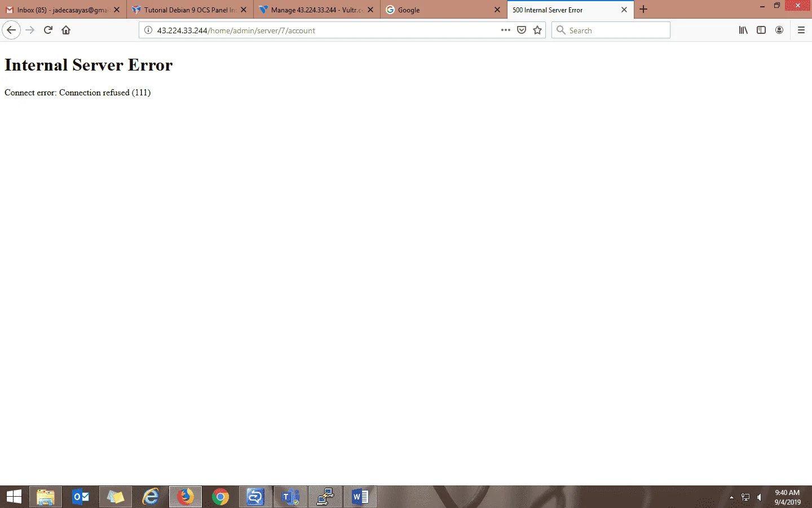This screenshot has height=508, width=812.
Task: Launch Google Chrome from taskbar
Action: 220,497
